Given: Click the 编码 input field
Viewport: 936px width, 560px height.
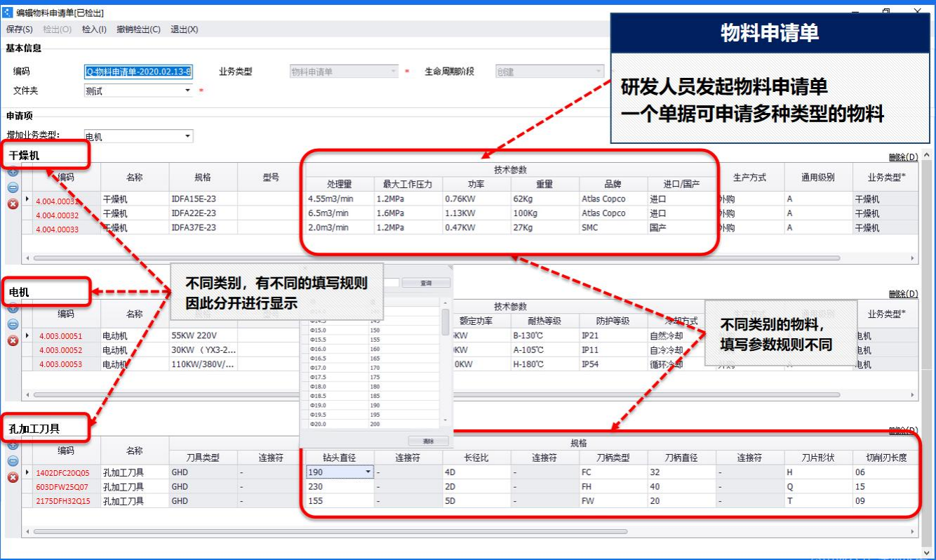Looking at the screenshot, I should 138,72.
